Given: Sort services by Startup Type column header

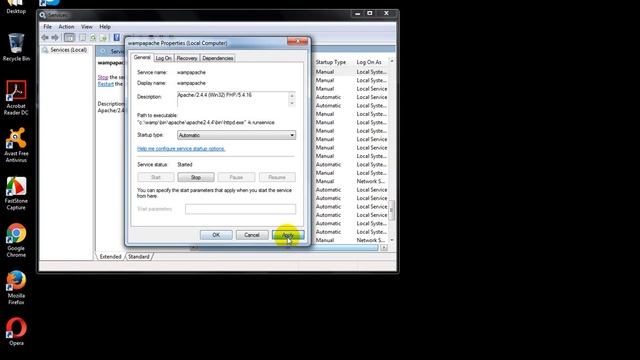Looking at the screenshot, I should (331, 62).
